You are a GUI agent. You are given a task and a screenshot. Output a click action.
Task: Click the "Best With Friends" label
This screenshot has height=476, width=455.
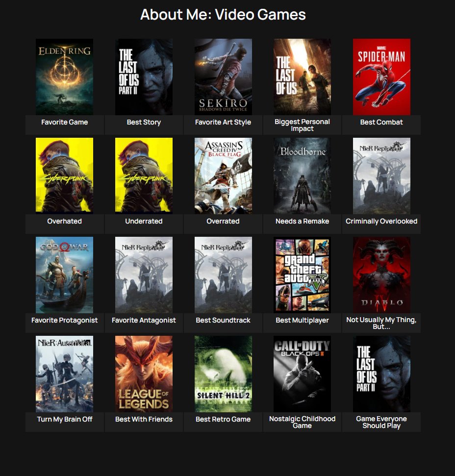[144, 419]
